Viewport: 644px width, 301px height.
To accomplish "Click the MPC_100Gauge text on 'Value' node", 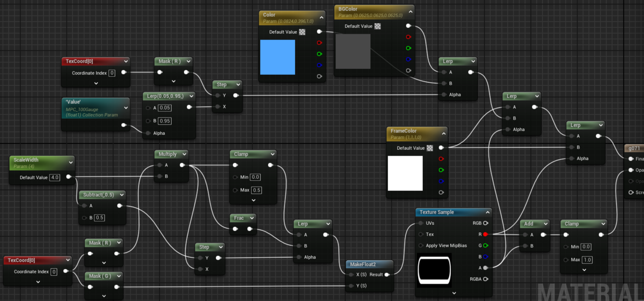I will pyautogui.click(x=85, y=109).
